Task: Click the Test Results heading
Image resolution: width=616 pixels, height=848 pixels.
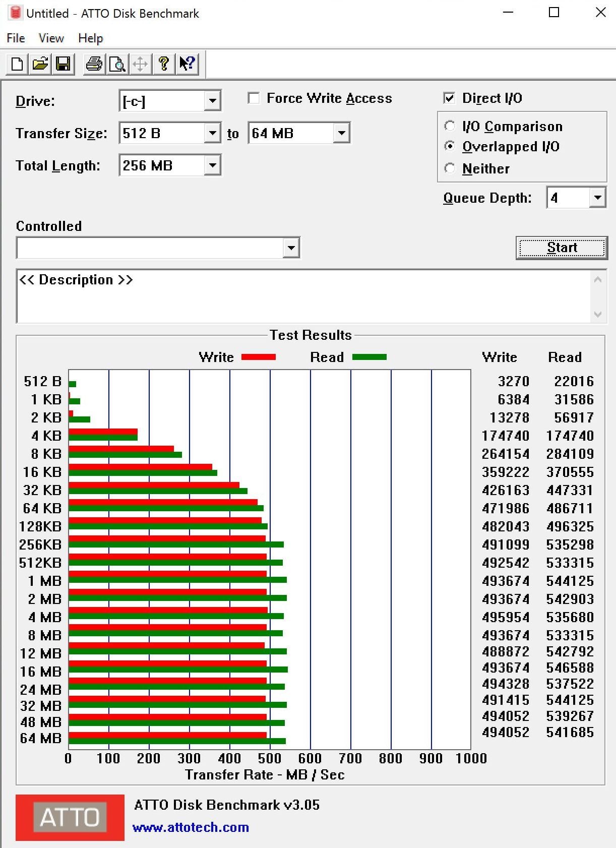Action: (x=311, y=335)
